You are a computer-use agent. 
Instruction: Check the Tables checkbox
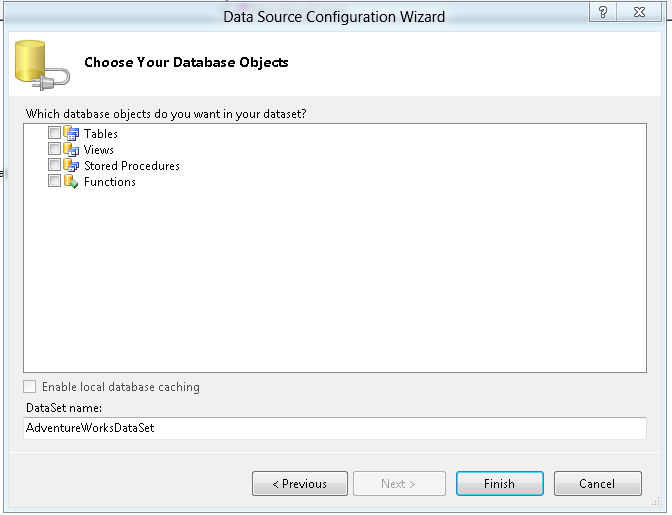tap(54, 133)
